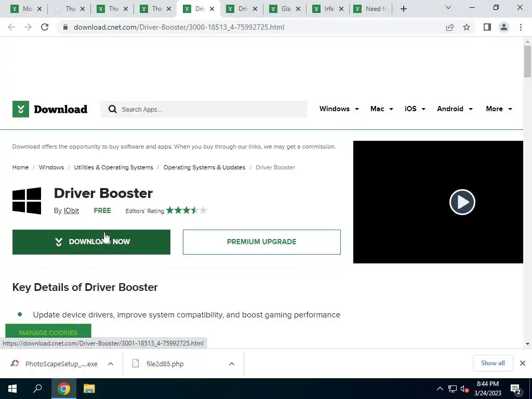The width and height of the screenshot is (532, 399).
Task: Click the Windows logo beside Driver Booster
Action: 27,201
